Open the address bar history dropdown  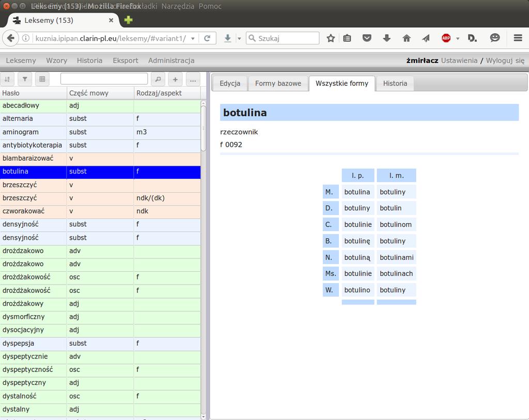pos(193,38)
